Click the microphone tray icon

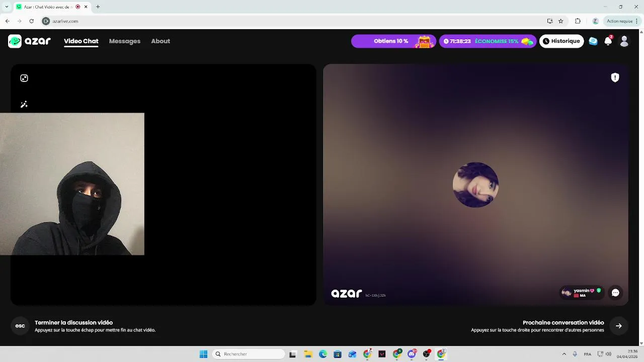point(575,354)
